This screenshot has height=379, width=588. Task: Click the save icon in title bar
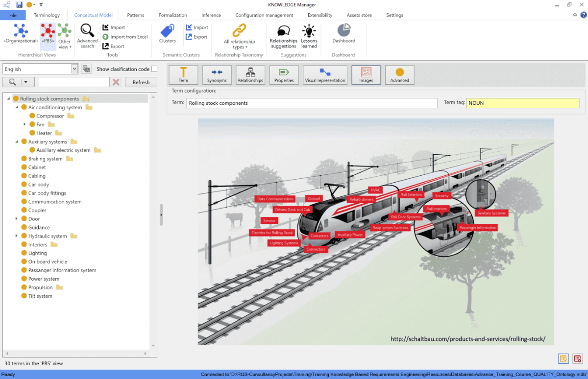point(19,4)
